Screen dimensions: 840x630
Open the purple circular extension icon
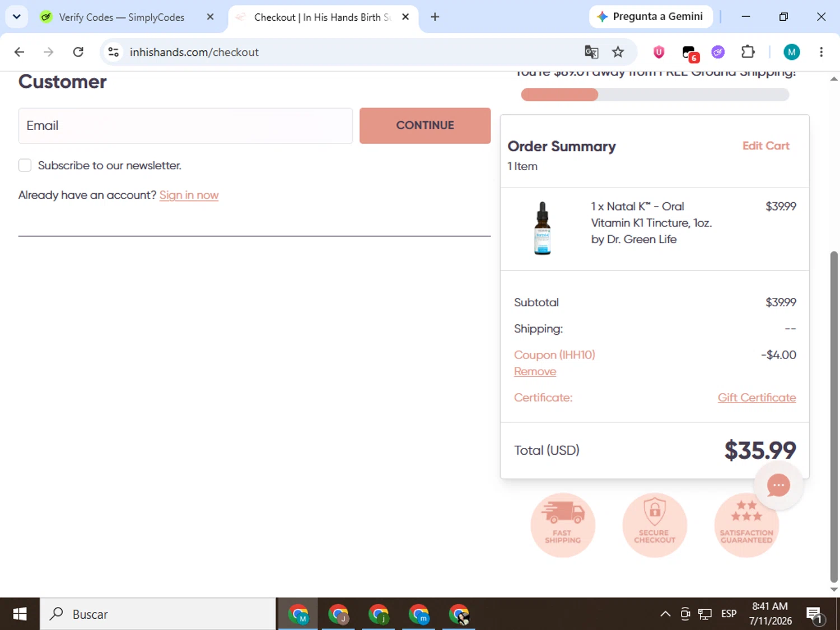718,52
